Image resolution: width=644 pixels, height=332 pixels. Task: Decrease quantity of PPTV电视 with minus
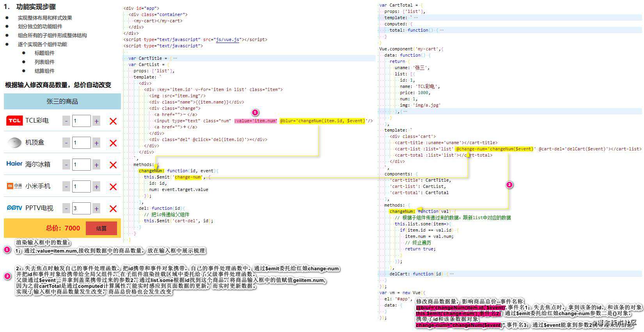coord(66,209)
